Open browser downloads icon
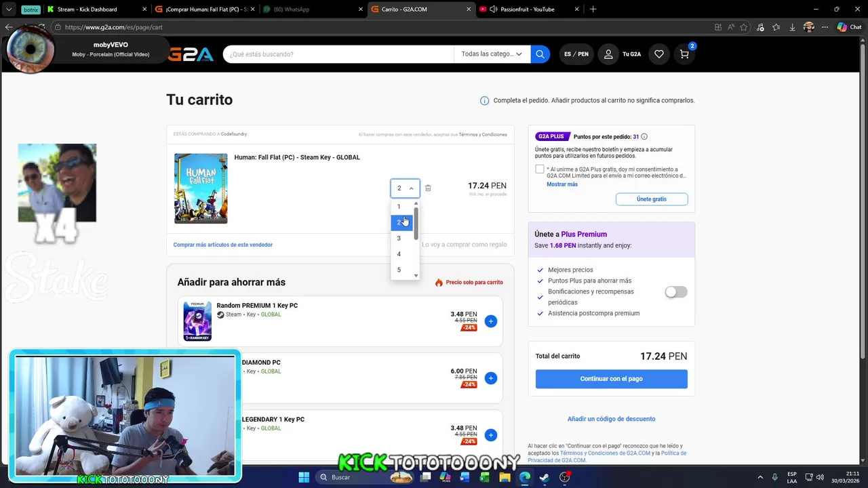 tap(792, 27)
